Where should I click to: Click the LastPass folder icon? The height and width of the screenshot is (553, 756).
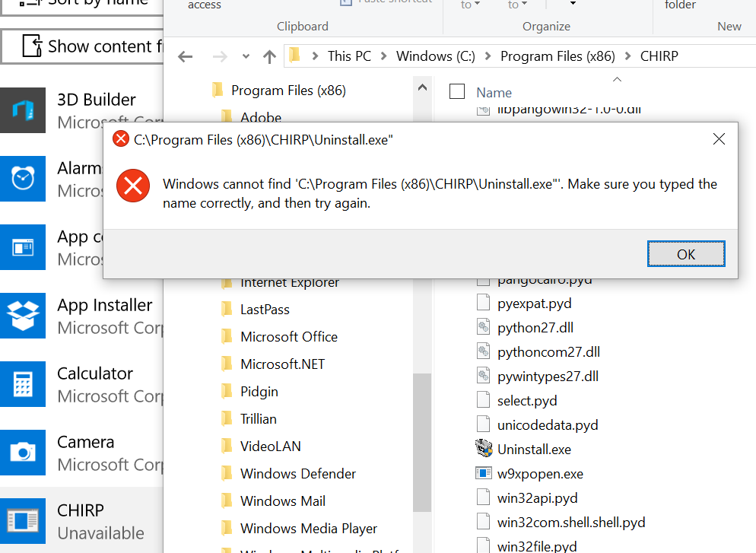pyautogui.click(x=227, y=309)
